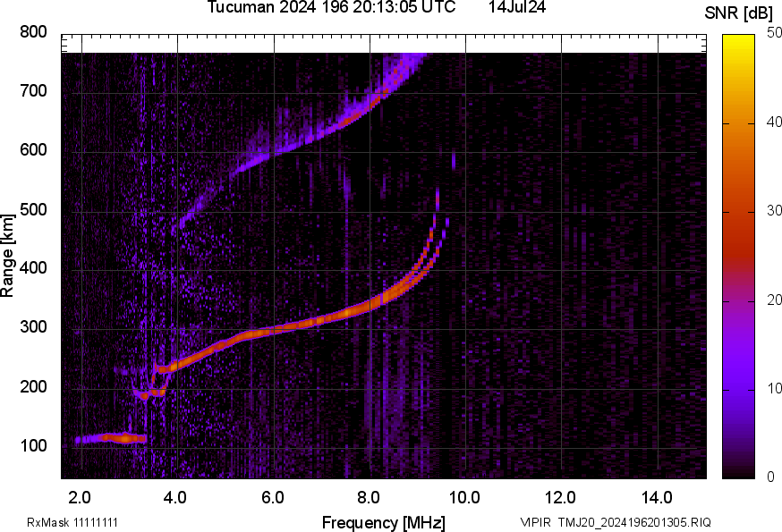
Task: Click the range tick label 500
Action: pyautogui.click(x=33, y=209)
